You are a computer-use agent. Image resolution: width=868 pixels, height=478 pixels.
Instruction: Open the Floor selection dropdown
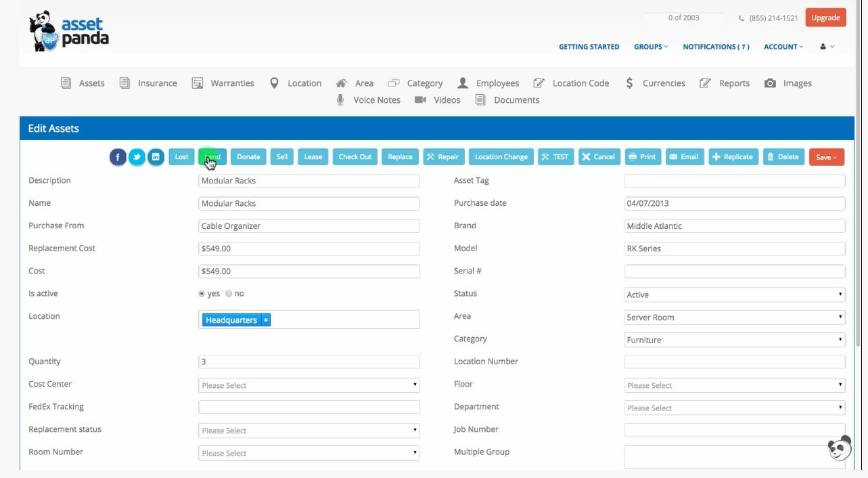point(734,385)
